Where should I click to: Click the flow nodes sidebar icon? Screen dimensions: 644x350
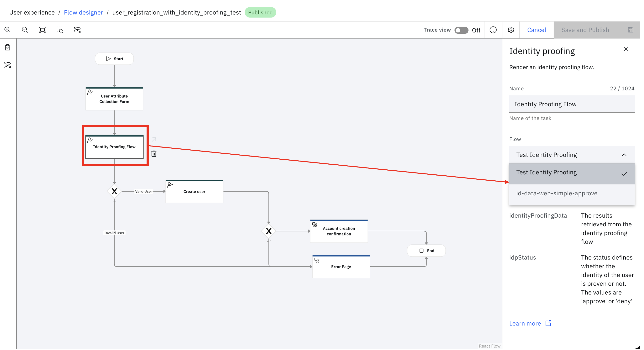(8, 65)
